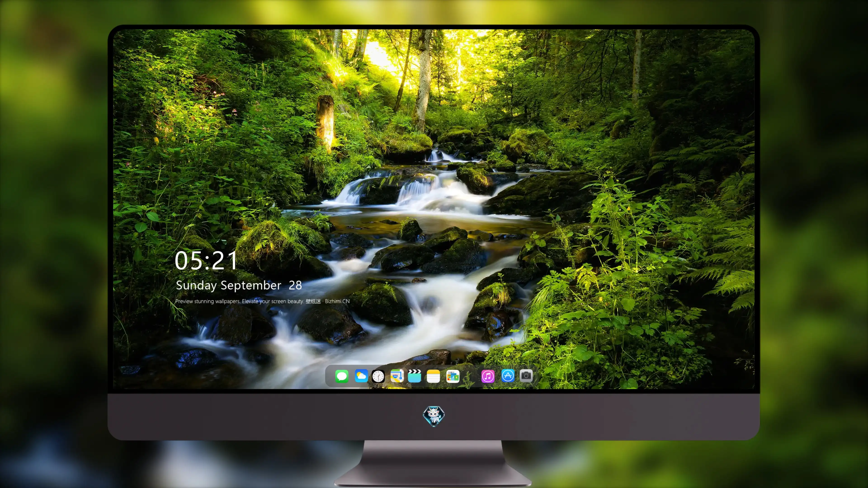Screen dimensions: 868x488
Task: Open the News app in the dock
Action: [453, 376]
